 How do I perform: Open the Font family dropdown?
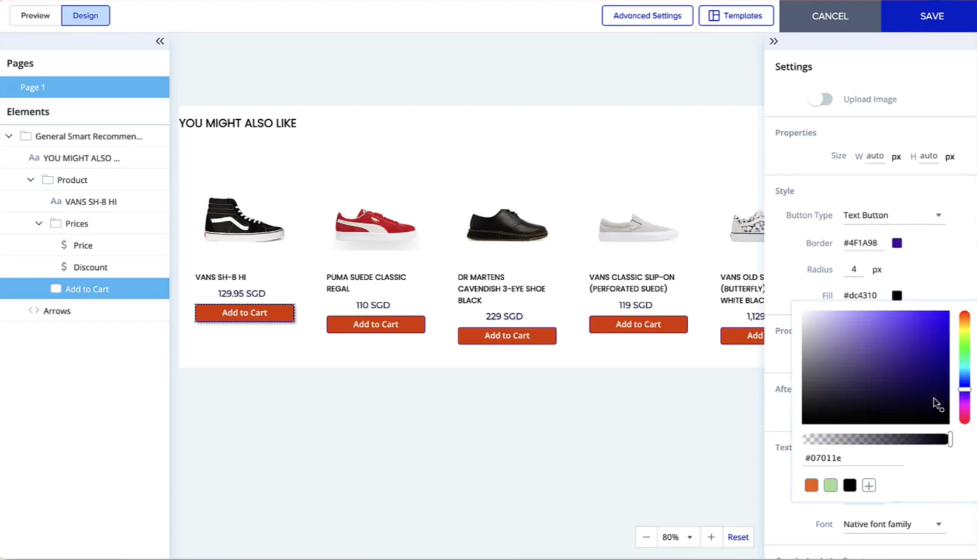pyautogui.click(x=893, y=524)
